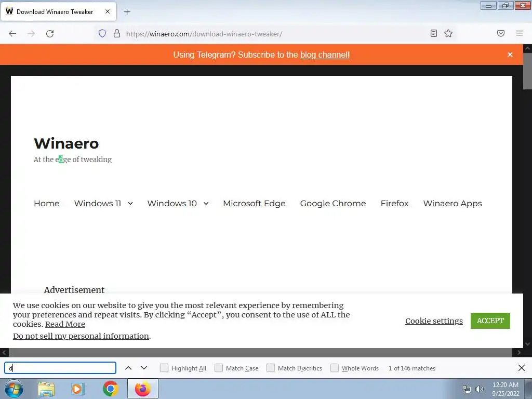Reload the page with the refresh icon
The width and height of the screenshot is (532, 399).
click(50, 34)
